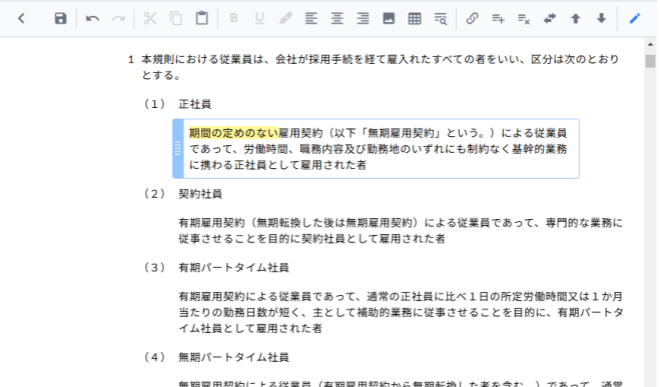Click the drag handle of selected paragraph

pos(178,149)
